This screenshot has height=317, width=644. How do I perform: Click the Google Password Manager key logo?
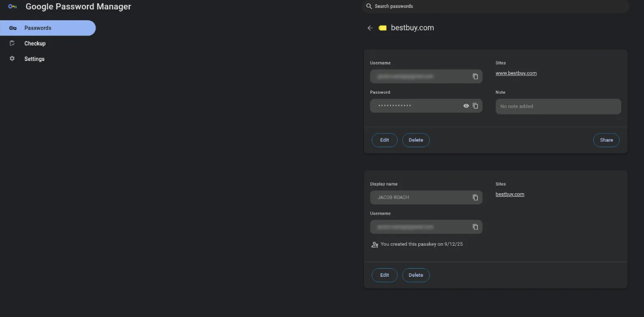pyautogui.click(x=12, y=7)
